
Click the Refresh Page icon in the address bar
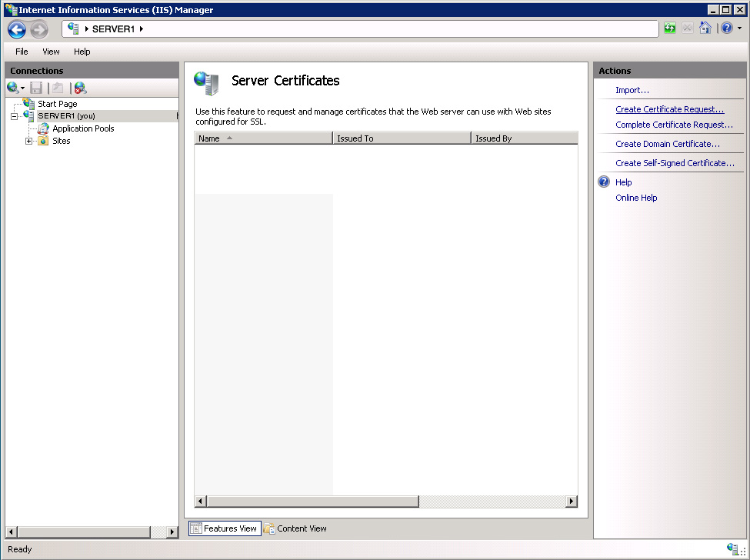pos(670,28)
